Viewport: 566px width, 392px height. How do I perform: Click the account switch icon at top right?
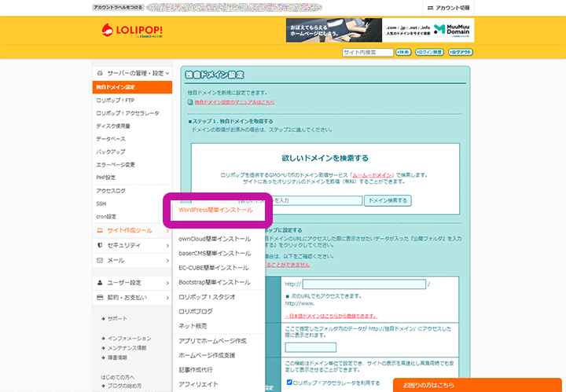pyautogui.click(x=430, y=7)
